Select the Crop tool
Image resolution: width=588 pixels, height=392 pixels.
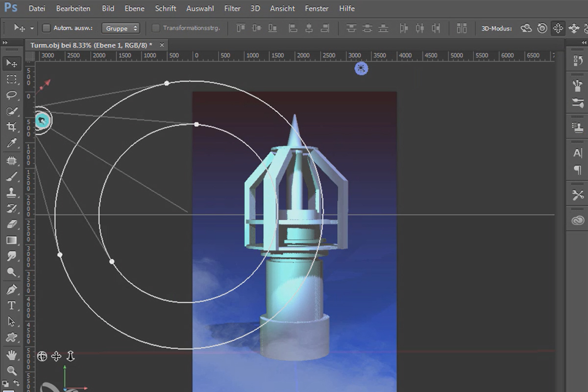click(12, 127)
